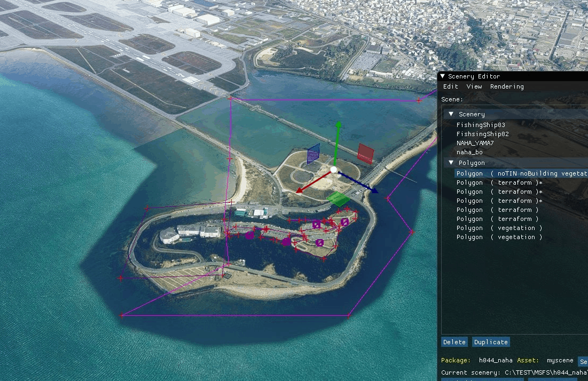
Task: Open the View menu
Action: coord(474,86)
